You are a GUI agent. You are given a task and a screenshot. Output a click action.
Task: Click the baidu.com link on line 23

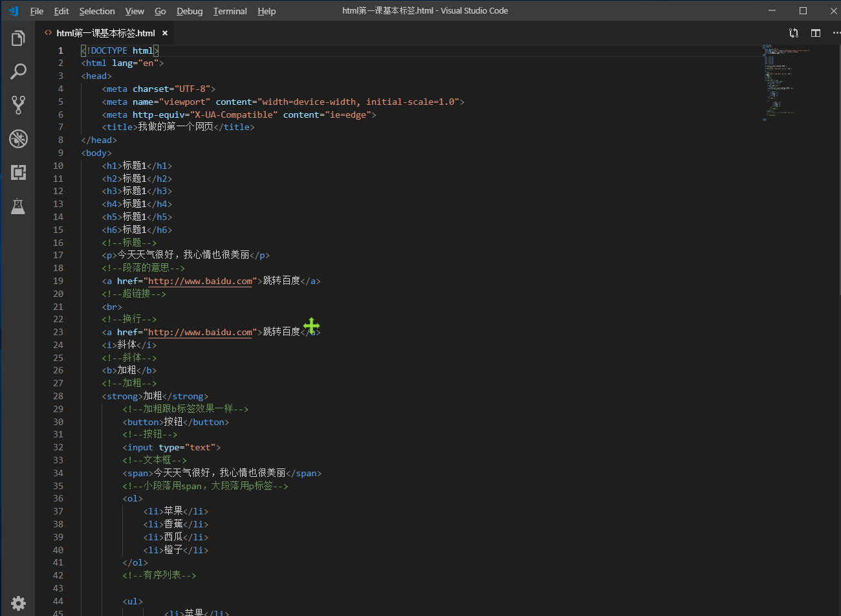click(x=200, y=333)
